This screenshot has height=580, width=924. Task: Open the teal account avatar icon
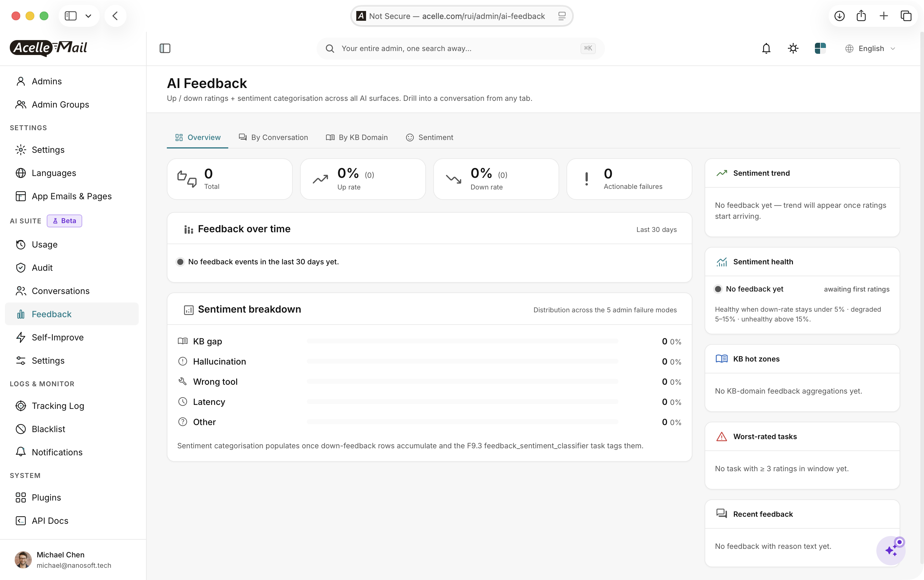point(820,48)
